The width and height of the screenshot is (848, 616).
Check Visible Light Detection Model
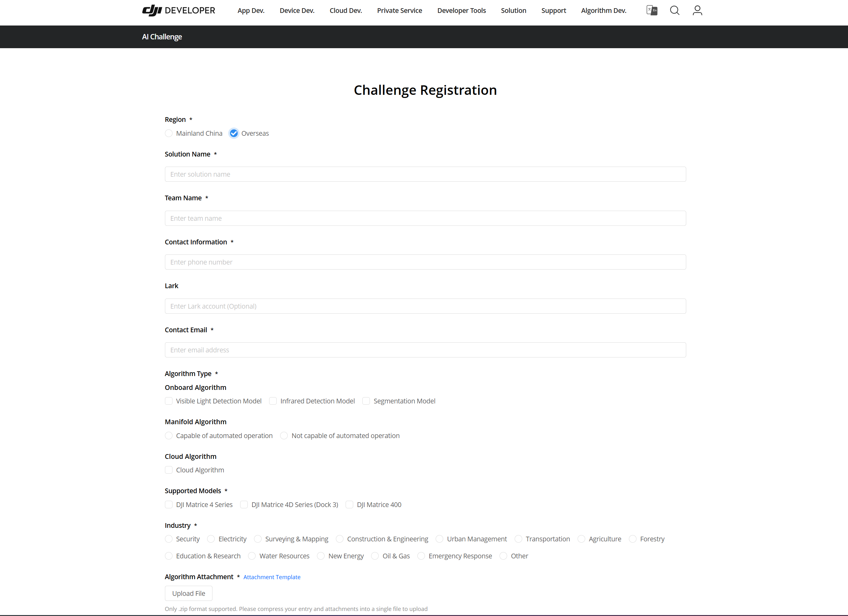pos(169,401)
